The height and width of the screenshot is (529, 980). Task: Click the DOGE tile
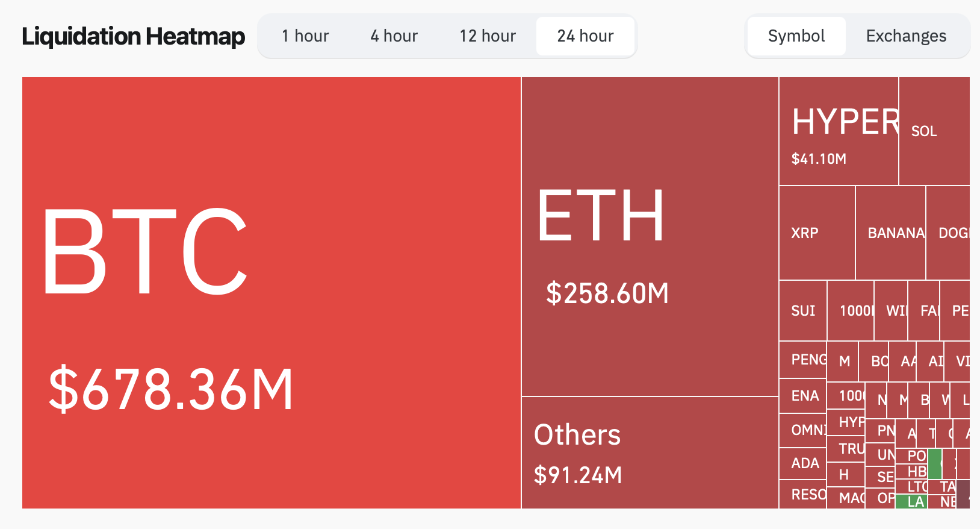point(948,233)
